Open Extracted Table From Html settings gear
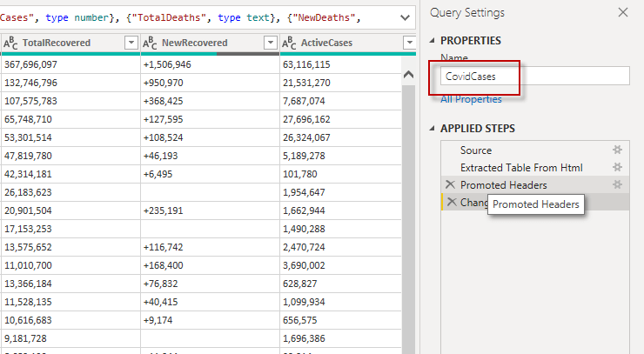 click(617, 167)
